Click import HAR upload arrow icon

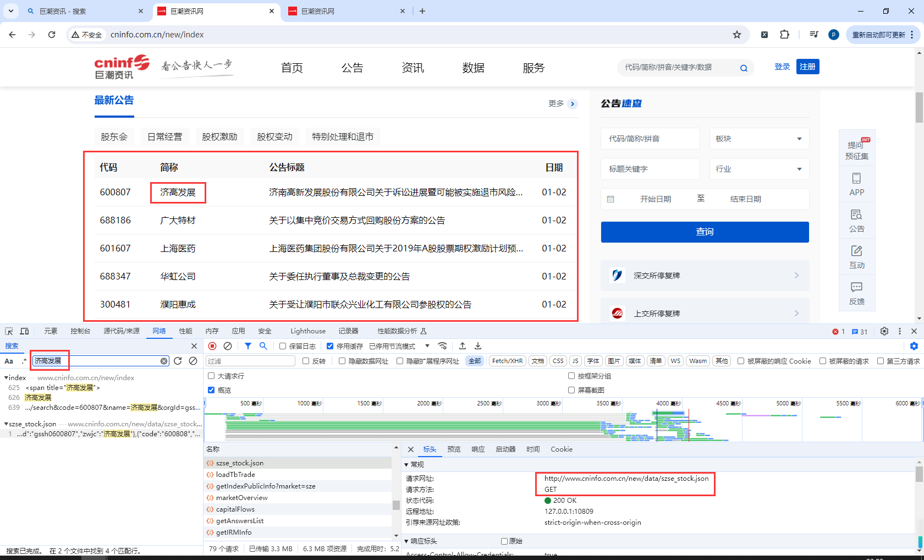coord(463,346)
